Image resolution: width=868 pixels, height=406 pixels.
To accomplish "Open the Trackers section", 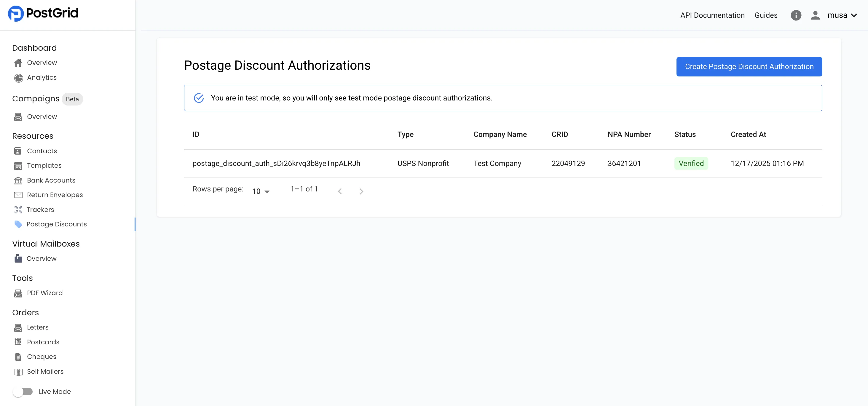I will [x=40, y=210].
